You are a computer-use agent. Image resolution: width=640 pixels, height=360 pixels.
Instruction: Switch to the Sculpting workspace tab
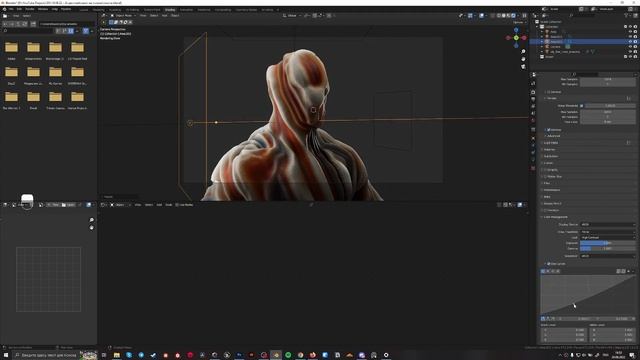pos(115,9)
